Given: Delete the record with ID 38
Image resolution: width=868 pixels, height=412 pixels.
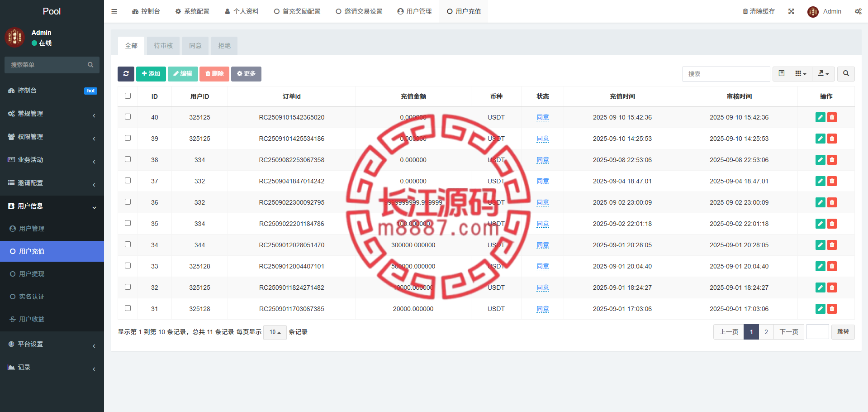Looking at the screenshot, I should pyautogui.click(x=832, y=160).
